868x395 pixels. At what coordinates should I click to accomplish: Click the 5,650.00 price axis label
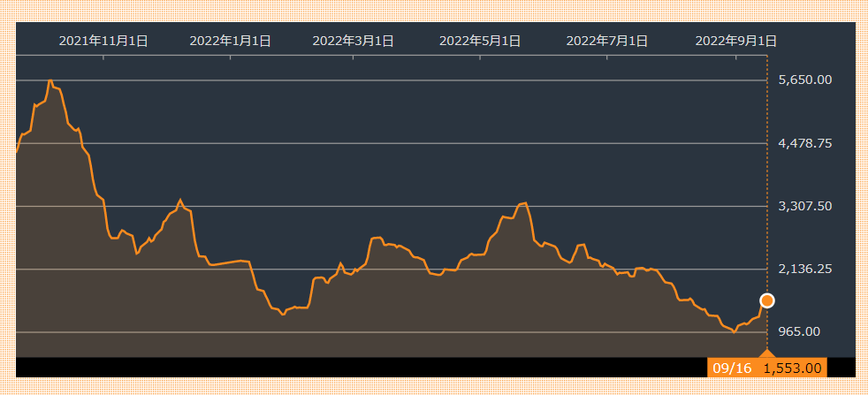[805, 80]
